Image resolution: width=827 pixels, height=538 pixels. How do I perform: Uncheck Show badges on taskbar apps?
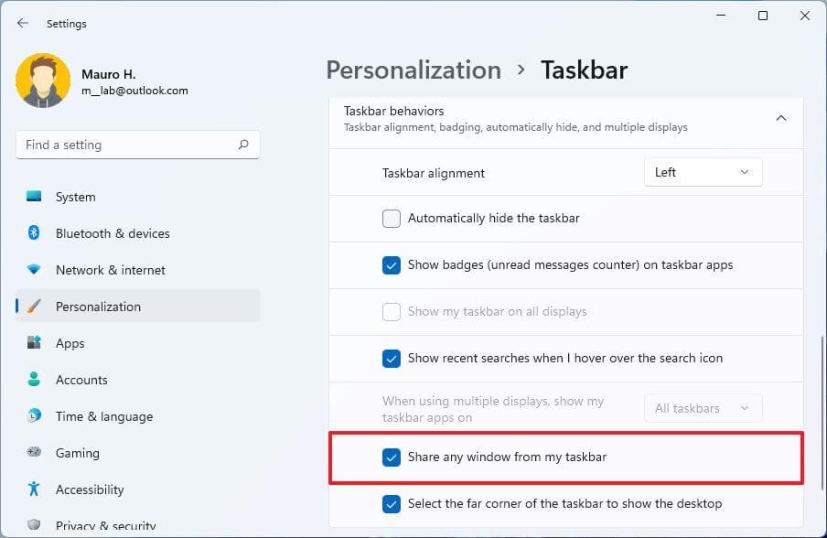click(391, 265)
